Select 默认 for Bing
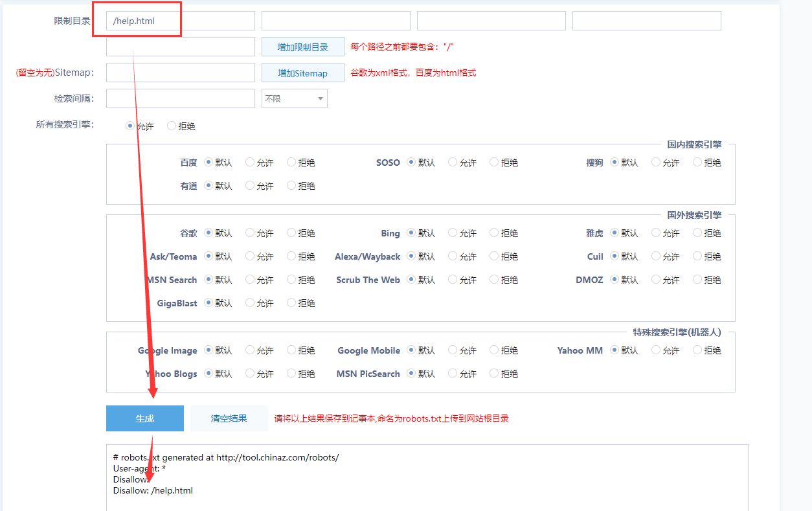 411,233
